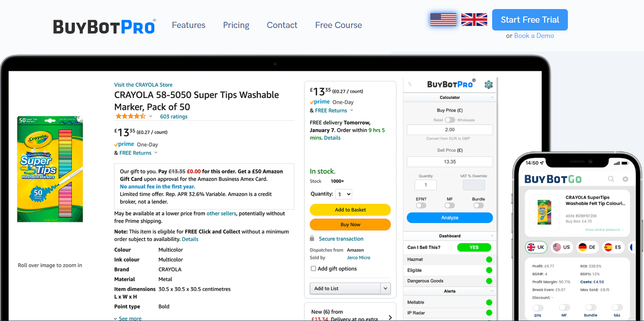Open the BuyBotPro settings gear
The image size is (644, 321).
[x=488, y=84]
